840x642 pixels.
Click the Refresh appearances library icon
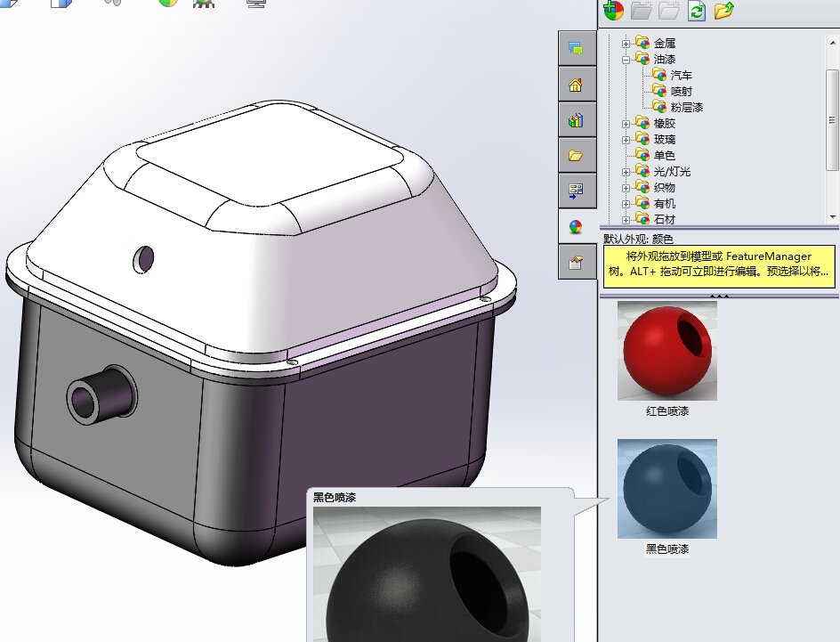click(x=697, y=10)
